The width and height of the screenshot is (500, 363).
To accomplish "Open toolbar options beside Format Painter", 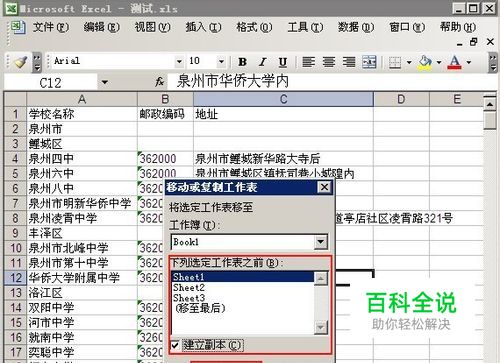I will pyautogui.click(x=37, y=62).
